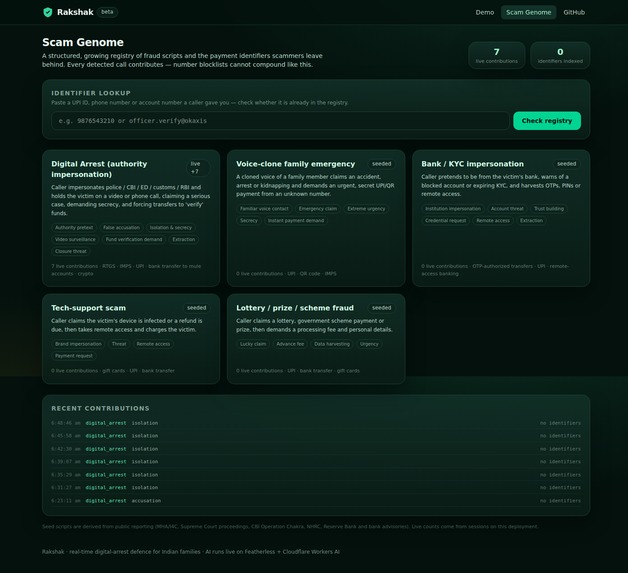Open the GitHub link in the header

(x=574, y=12)
